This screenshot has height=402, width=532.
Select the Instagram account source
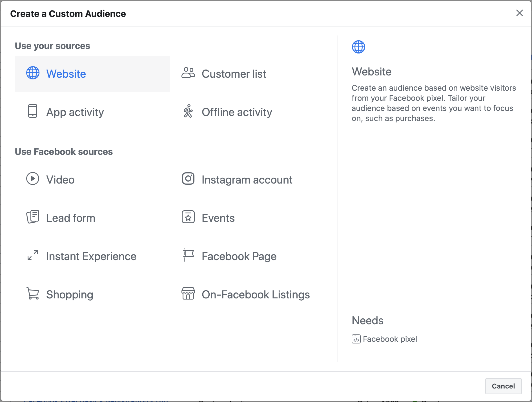point(248,180)
